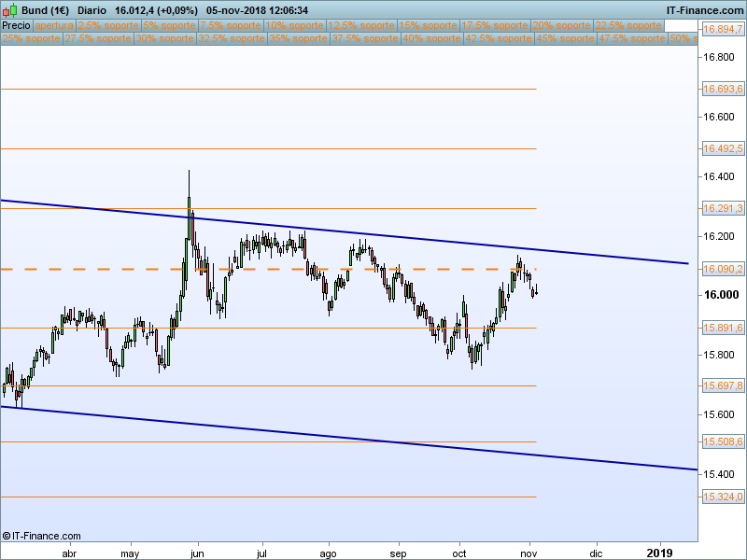Click the 17.5% soporte legend label
This screenshot has width=747, height=560.
(495, 26)
